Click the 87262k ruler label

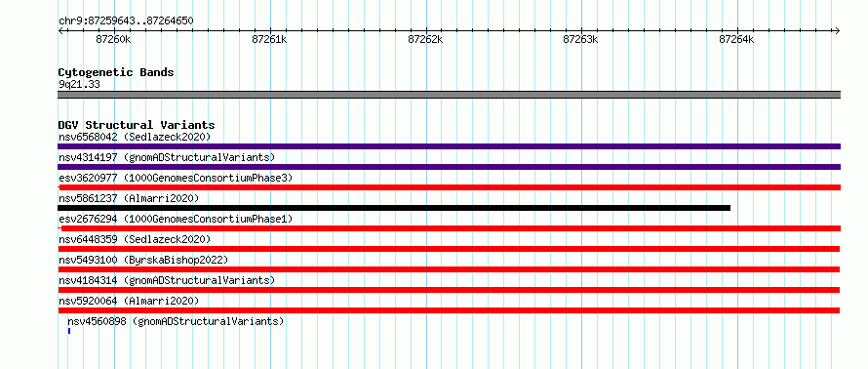point(425,39)
